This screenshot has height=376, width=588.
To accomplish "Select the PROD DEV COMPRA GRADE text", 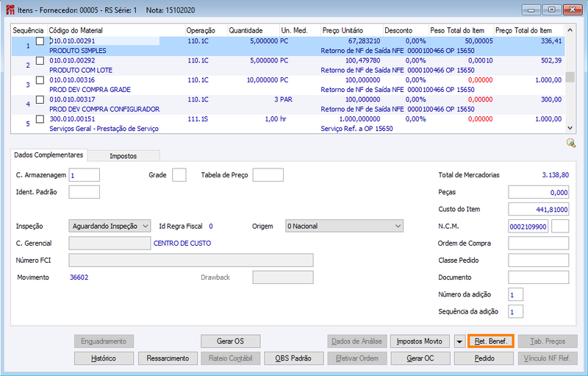I will [x=90, y=90].
